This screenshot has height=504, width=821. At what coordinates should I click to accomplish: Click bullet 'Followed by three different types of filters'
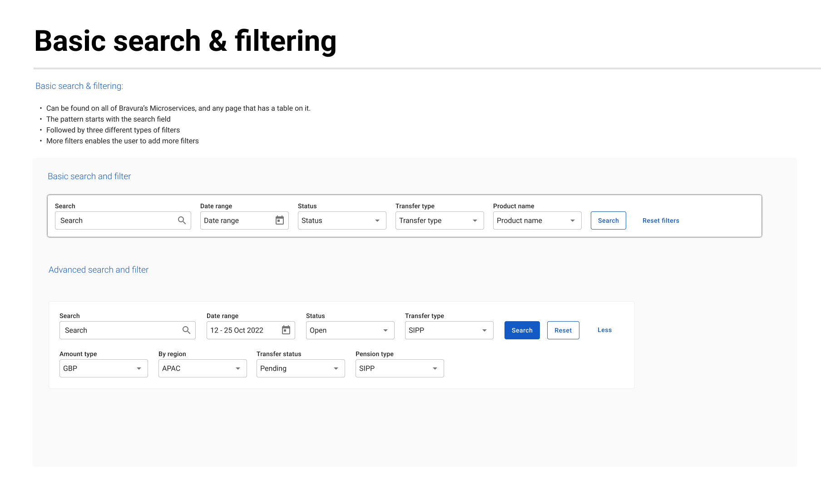pos(113,130)
